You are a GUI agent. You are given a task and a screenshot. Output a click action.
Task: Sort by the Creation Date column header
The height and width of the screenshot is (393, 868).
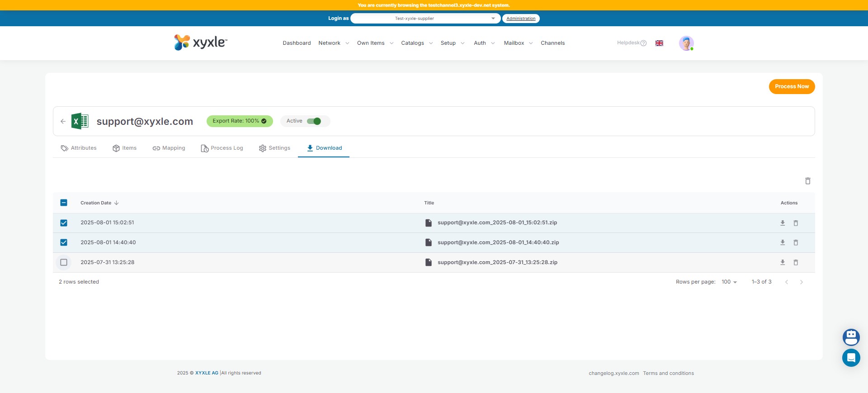[96, 203]
